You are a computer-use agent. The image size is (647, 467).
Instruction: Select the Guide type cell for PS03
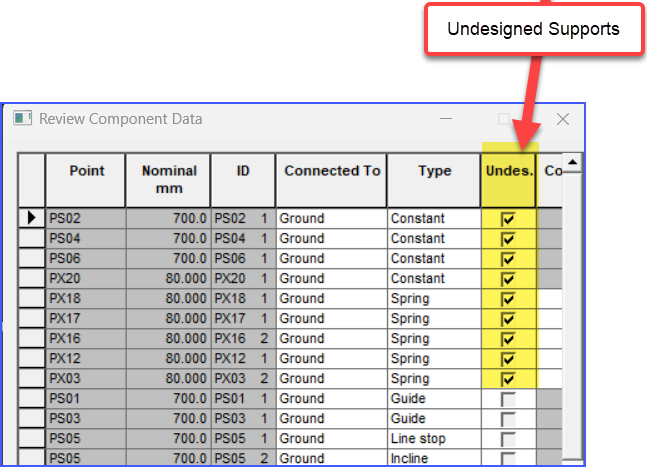434,418
